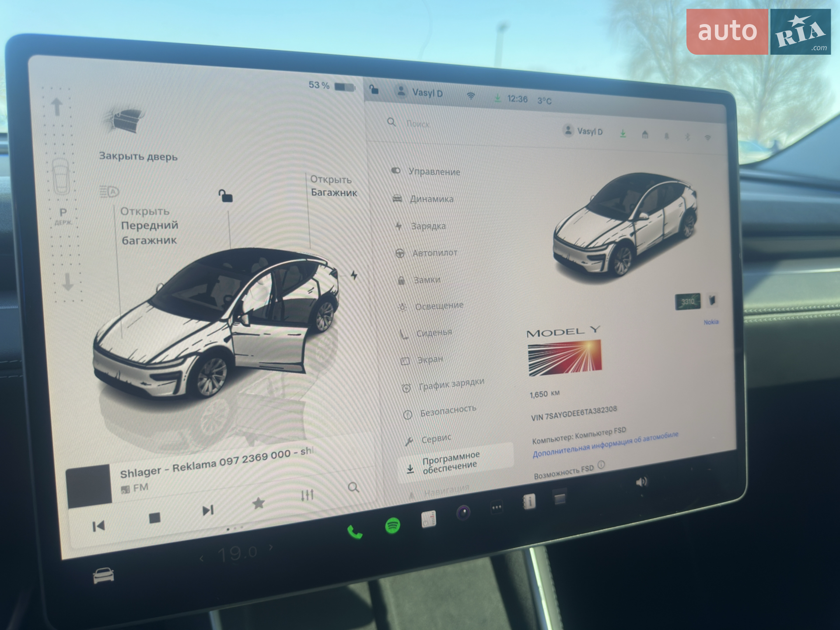
Task: Click the search magnifier in the settings panel
Action: (392, 122)
